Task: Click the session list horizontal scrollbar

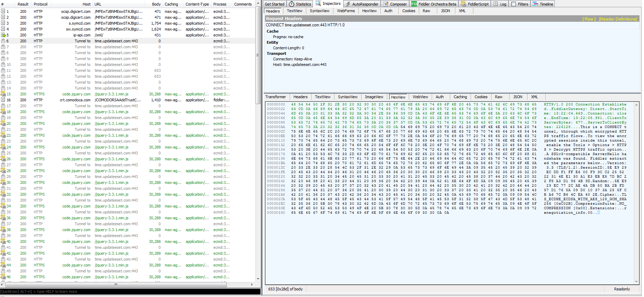Action: [x=116, y=285]
